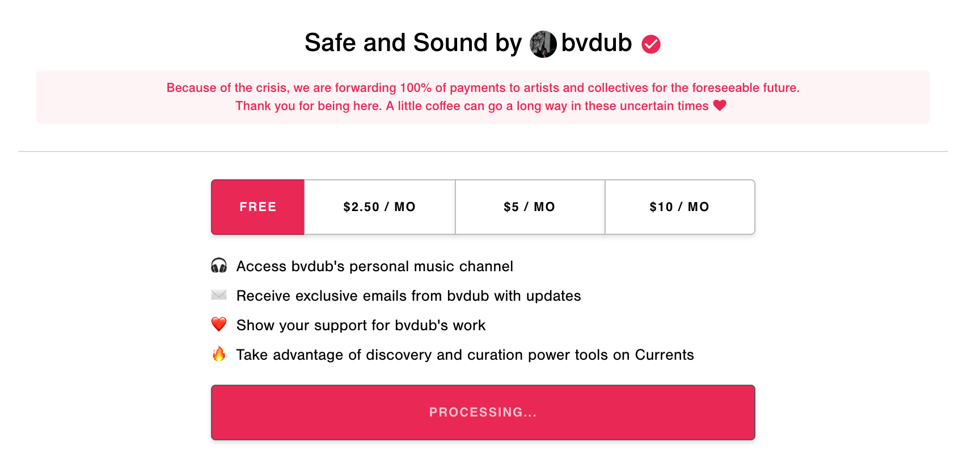Pick the $10 / MO plan
The width and height of the screenshot is (980, 463).
coord(680,207)
